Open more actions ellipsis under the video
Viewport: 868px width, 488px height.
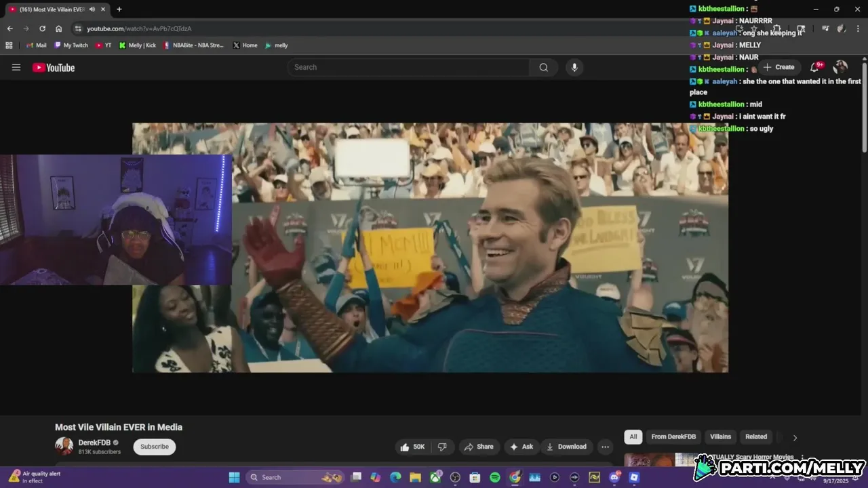click(605, 447)
